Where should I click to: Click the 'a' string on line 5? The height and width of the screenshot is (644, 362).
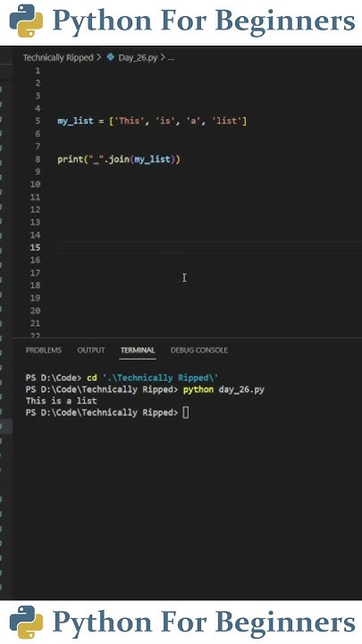[x=191, y=121]
